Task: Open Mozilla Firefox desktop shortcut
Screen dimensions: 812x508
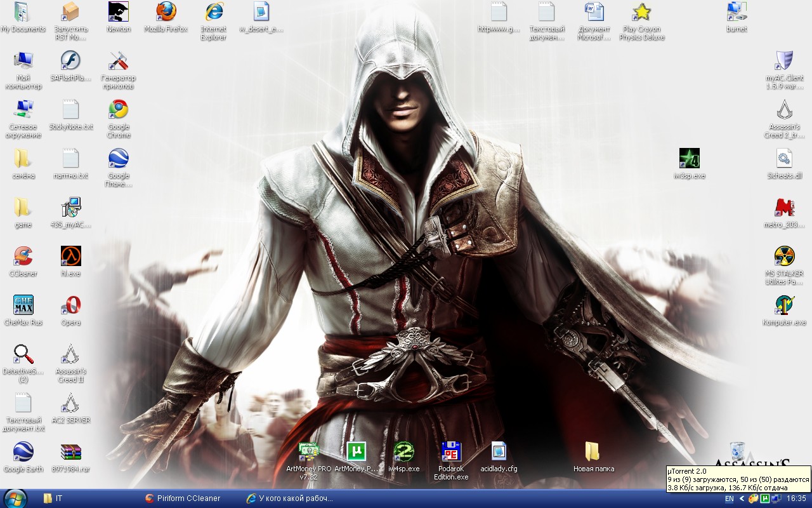Action: (x=166, y=12)
